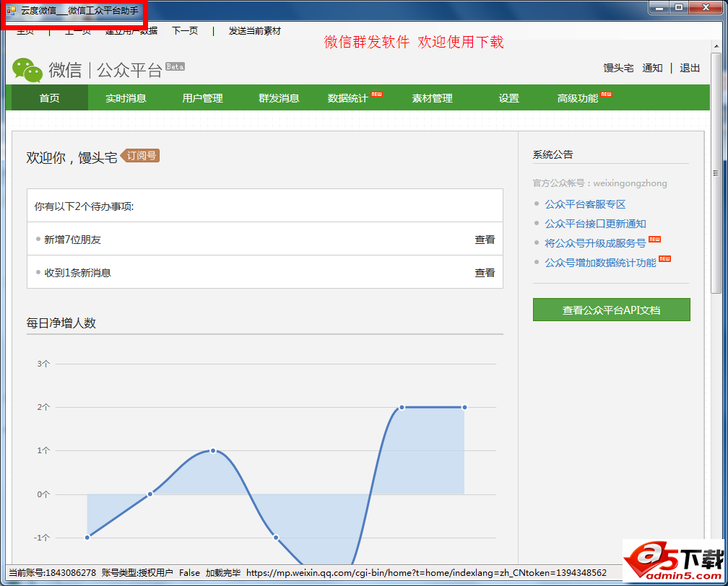This screenshot has width=728, height=586.
Task: Click 发送当前素材 toolbar item
Action: (254, 30)
